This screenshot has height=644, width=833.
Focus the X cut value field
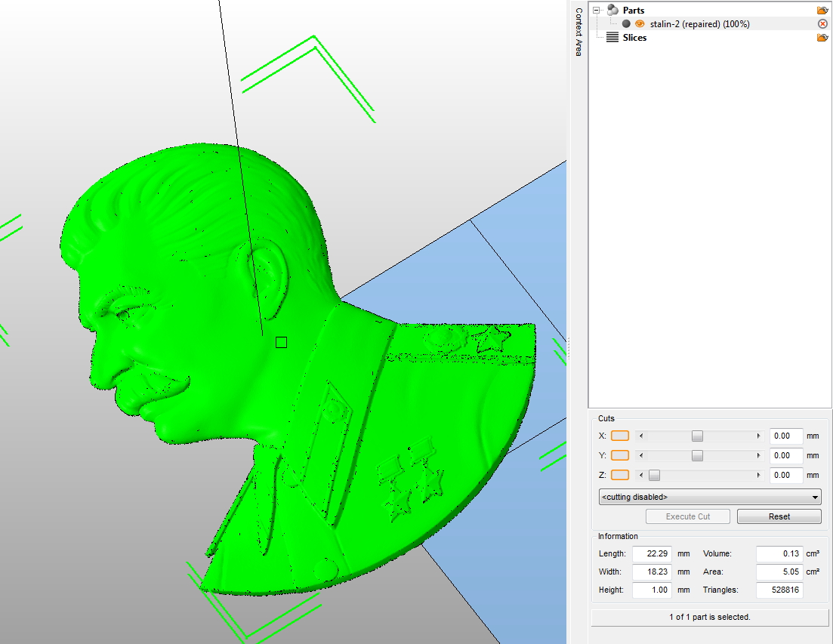point(785,436)
